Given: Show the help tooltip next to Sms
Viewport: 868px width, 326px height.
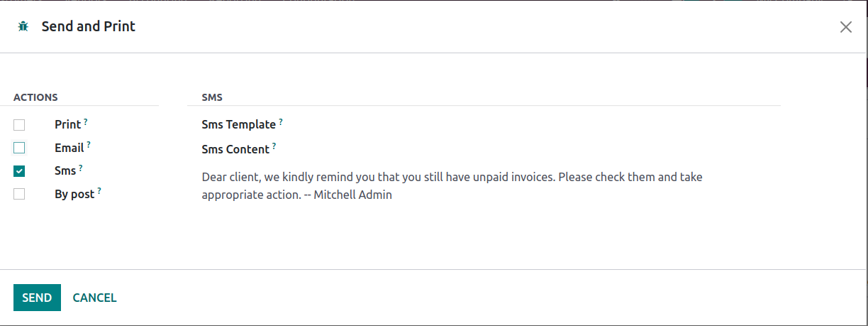Looking at the screenshot, I should coord(81,168).
